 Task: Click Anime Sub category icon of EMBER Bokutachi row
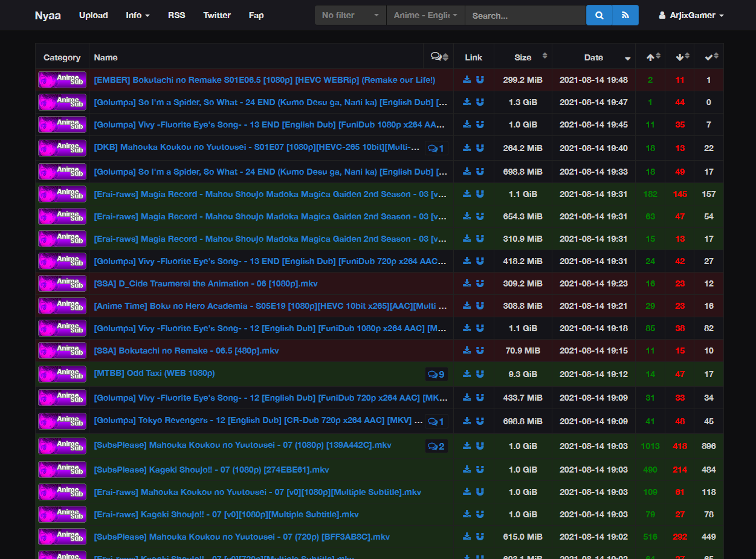pyautogui.click(x=62, y=80)
